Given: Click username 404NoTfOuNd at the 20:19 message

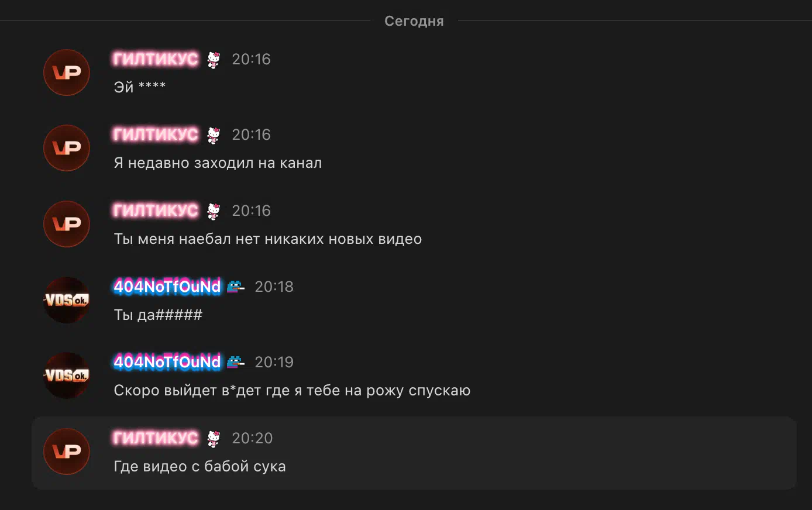Looking at the screenshot, I should (x=167, y=362).
